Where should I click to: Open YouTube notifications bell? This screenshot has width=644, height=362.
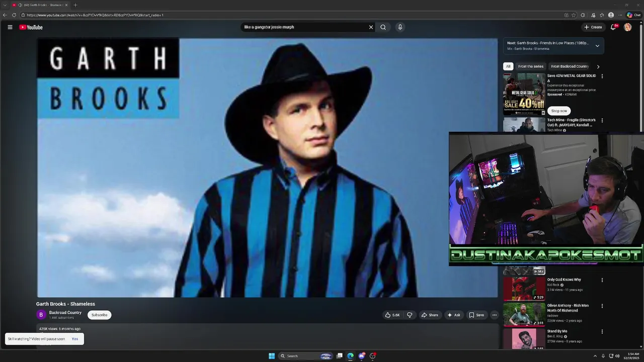[x=613, y=27]
